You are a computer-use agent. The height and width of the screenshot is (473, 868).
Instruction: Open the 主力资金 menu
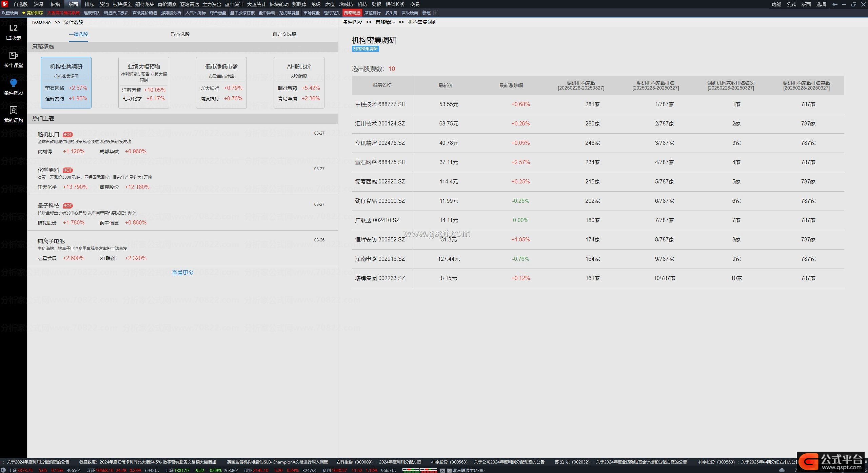pyautogui.click(x=212, y=4)
